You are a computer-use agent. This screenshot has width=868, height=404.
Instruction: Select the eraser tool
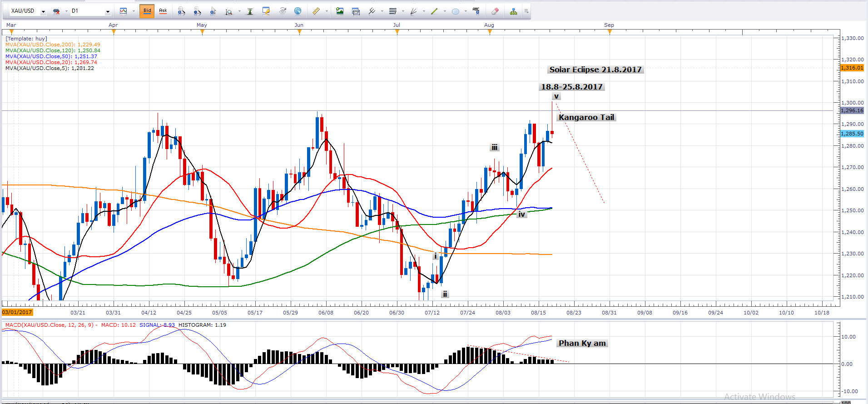[x=495, y=11]
